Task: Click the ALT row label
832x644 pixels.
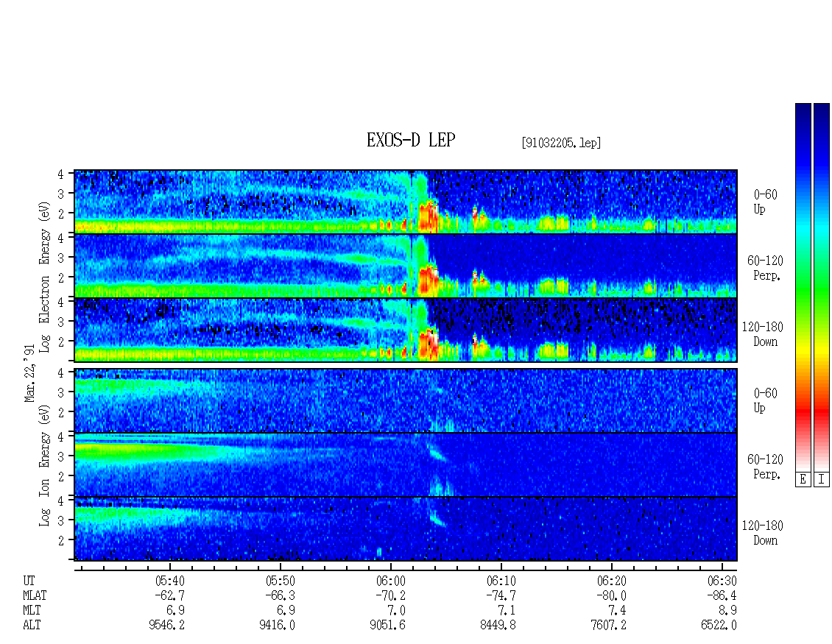Action: [32, 626]
